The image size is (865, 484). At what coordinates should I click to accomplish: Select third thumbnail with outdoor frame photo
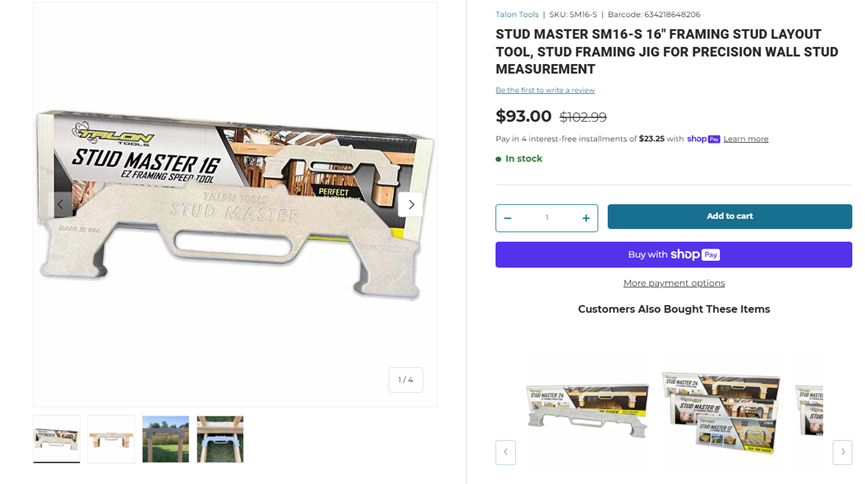tap(165, 439)
